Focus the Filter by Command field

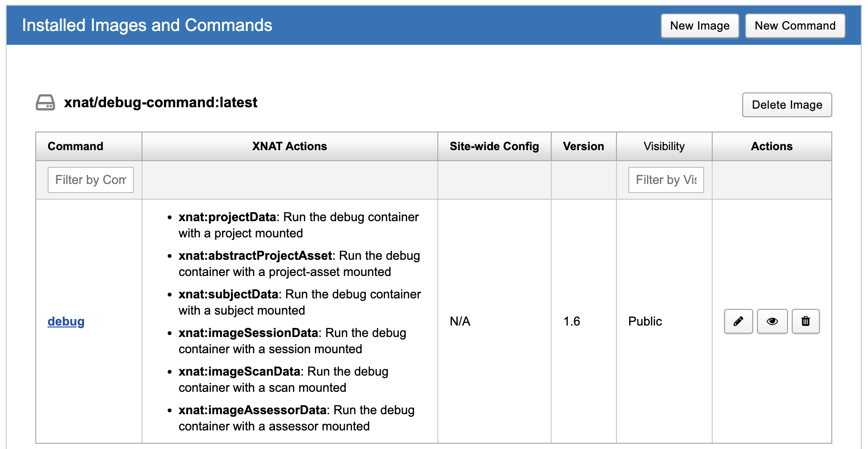[x=91, y=180]
